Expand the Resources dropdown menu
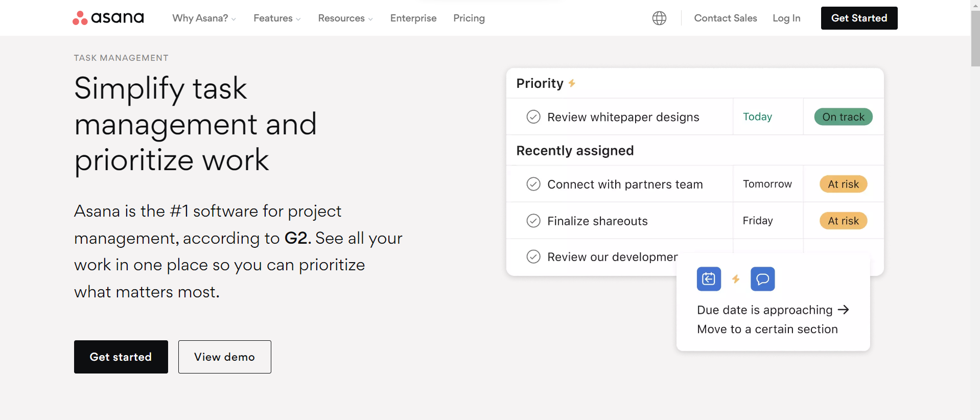 345,18
